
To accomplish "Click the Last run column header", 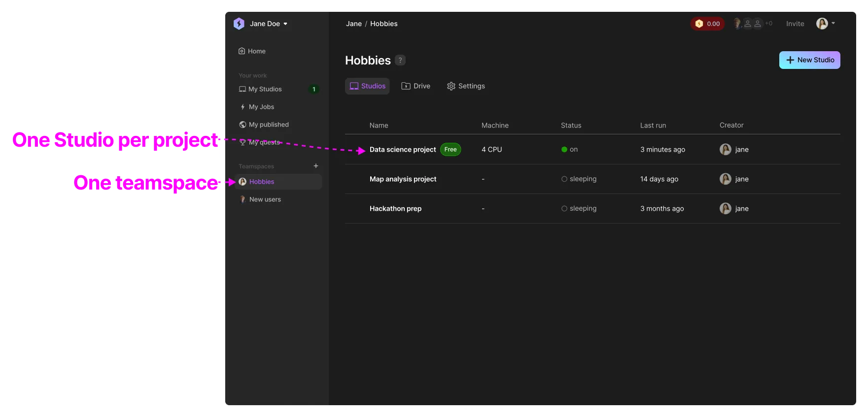I will pyautogui.click(x=653, y=126).
